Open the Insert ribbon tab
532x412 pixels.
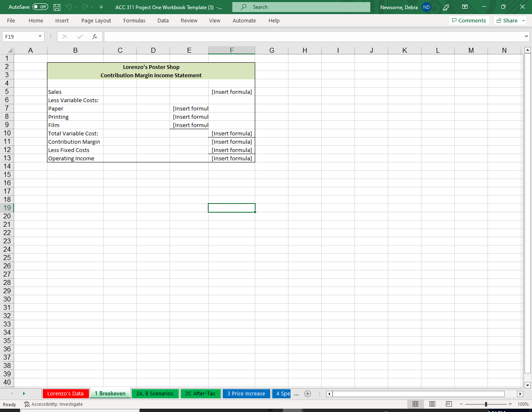[x=62, y=20]
